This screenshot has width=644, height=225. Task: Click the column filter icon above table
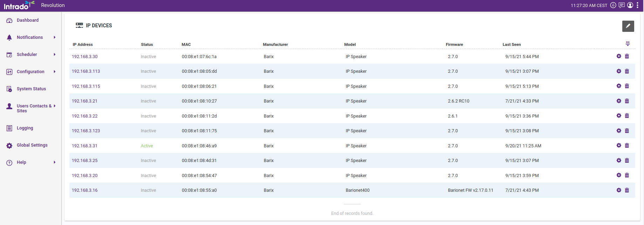628,44
